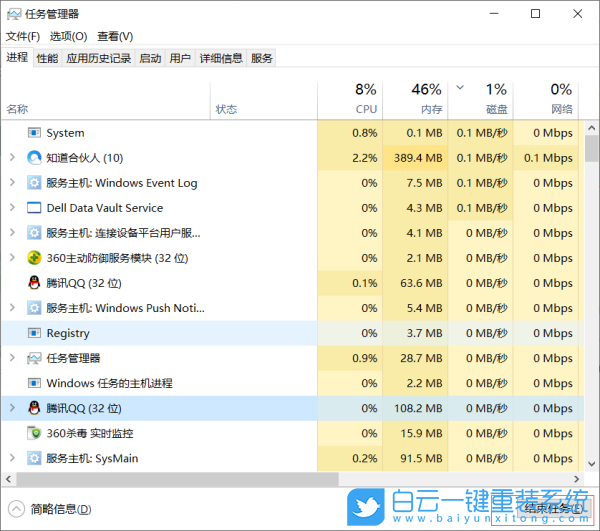This screenshot has height=531, width=600.
Task: Click the Windows 任务的主机进程 icon
Action: point(34,383)
